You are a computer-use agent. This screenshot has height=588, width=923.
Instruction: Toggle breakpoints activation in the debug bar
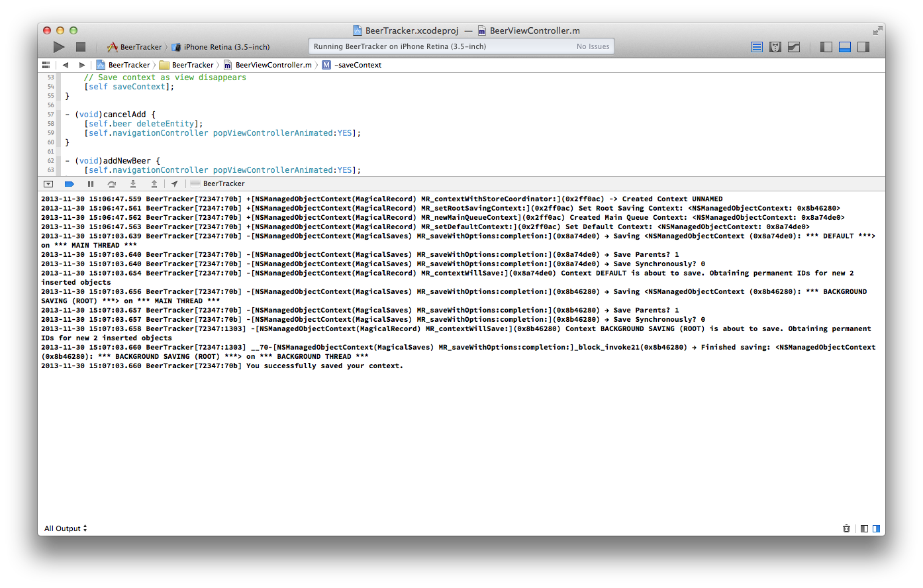tap(69, 184)
